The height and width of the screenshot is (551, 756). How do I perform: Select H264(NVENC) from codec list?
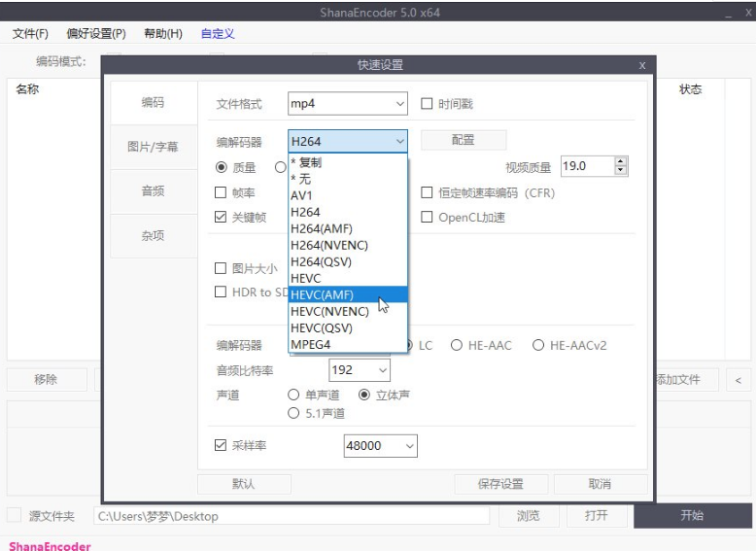(348, 245)
